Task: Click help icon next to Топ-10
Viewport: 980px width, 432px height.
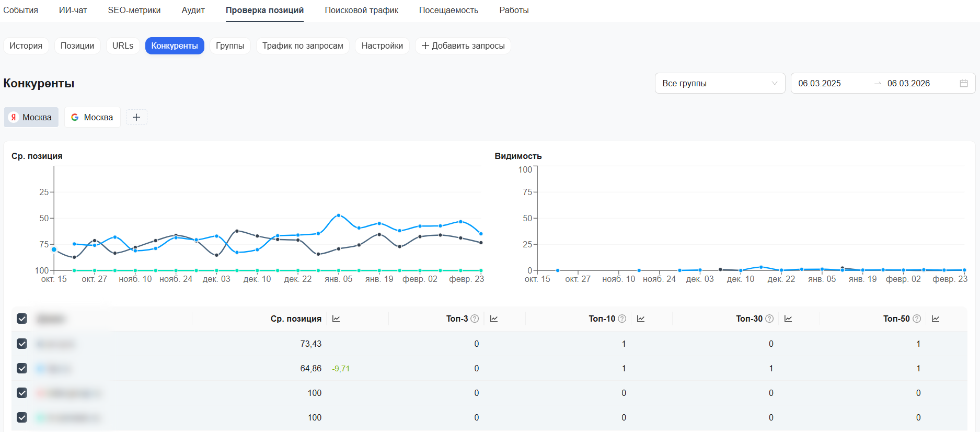Action: 622,319
